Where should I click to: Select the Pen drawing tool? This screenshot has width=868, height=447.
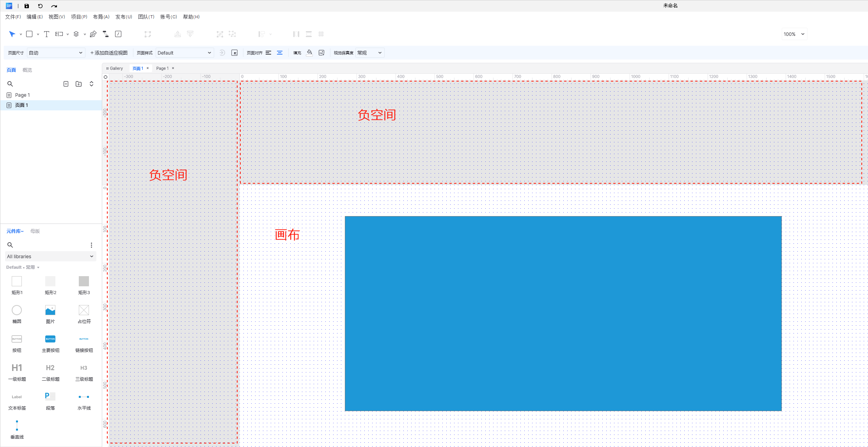pos(93,34)
